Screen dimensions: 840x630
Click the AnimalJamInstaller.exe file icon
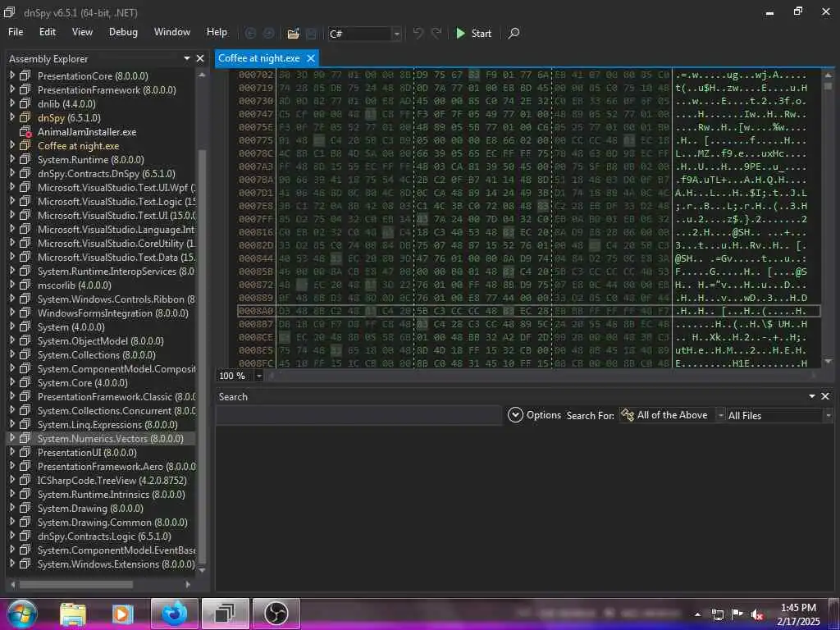[x=25, y=132]
